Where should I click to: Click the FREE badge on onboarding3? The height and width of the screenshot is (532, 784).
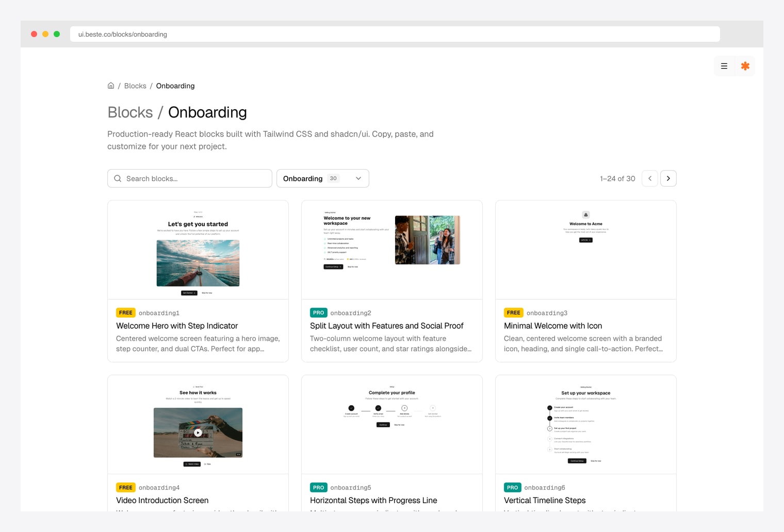tap(514, 313)
